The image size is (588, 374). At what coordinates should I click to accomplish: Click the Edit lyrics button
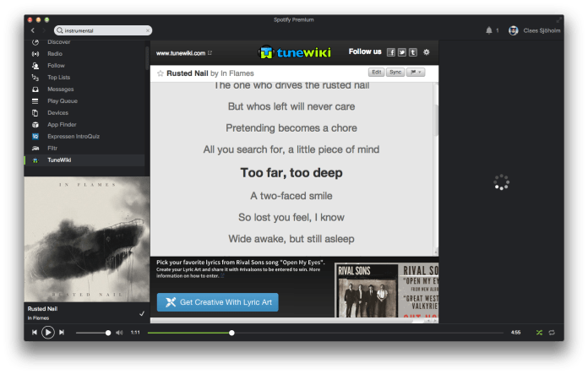pyautogui.click(x=377, y=72)
